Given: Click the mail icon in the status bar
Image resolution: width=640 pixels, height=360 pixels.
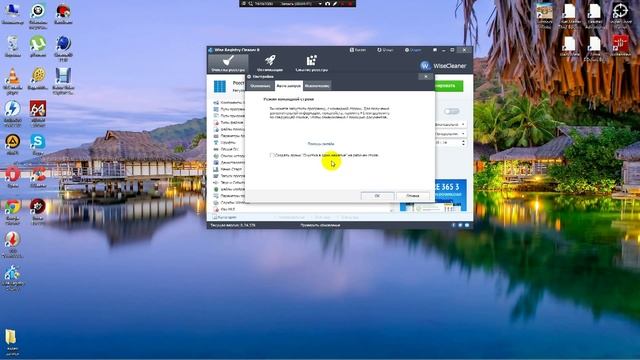Looking at the screenshot, I should (x=467, y=225).
